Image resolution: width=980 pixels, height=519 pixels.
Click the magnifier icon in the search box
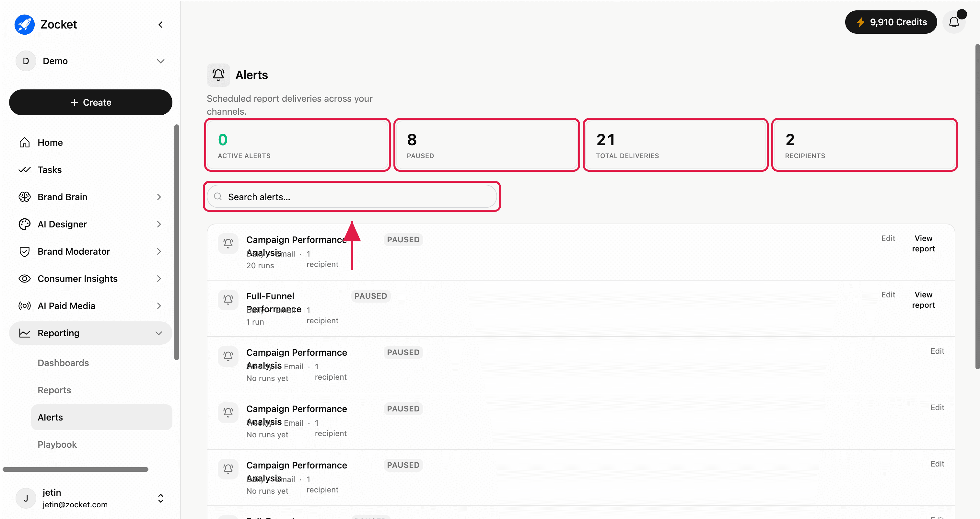pos(218,197)
